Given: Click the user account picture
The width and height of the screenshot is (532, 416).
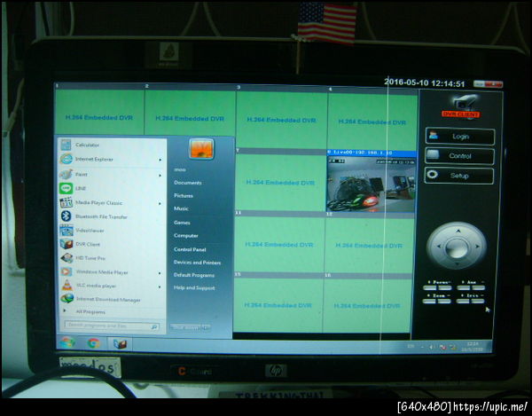Looking at the screenshot, I should tap(201, 149).
